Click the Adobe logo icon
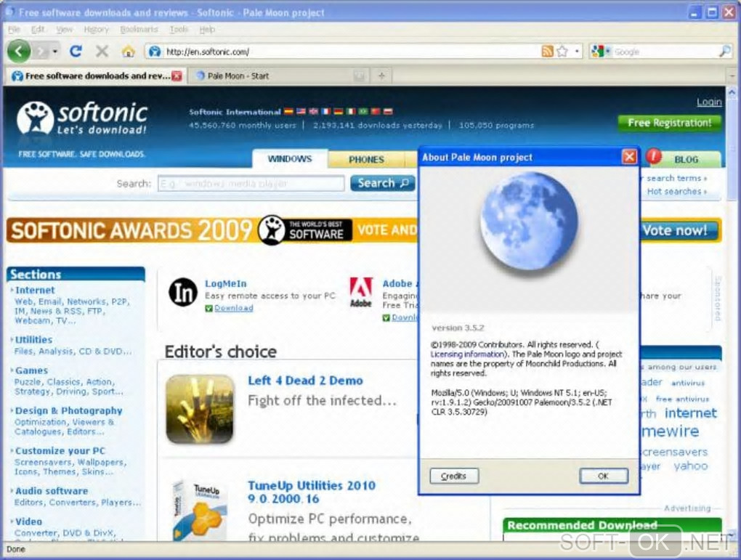This screenshot has width=741, height=560. (x=360, y=293)
